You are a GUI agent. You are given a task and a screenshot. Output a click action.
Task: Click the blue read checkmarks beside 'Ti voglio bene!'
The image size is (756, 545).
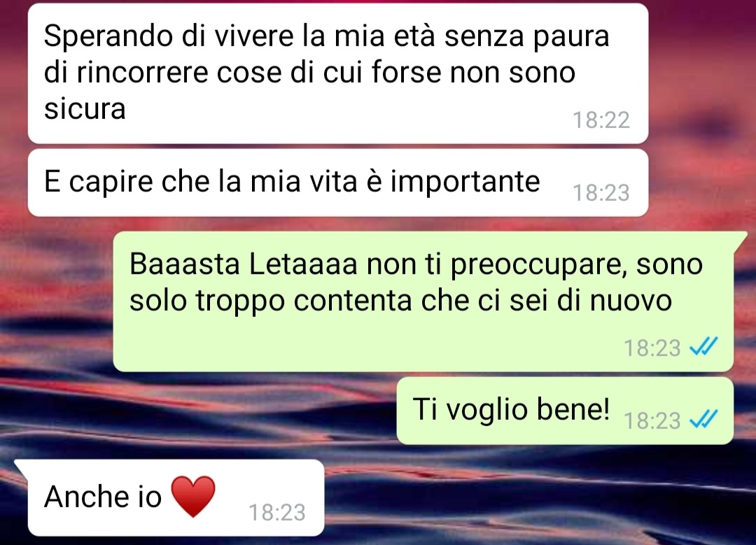[x=703, y=419]
